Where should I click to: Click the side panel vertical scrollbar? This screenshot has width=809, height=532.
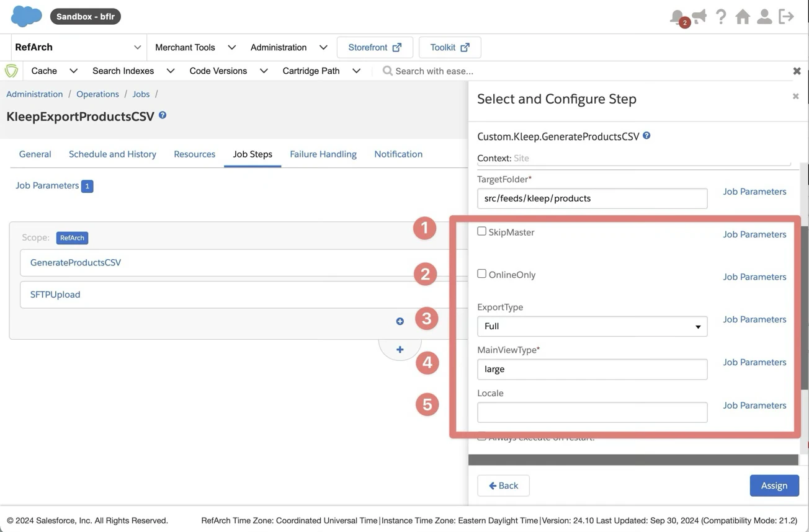(x=804, y=307)
